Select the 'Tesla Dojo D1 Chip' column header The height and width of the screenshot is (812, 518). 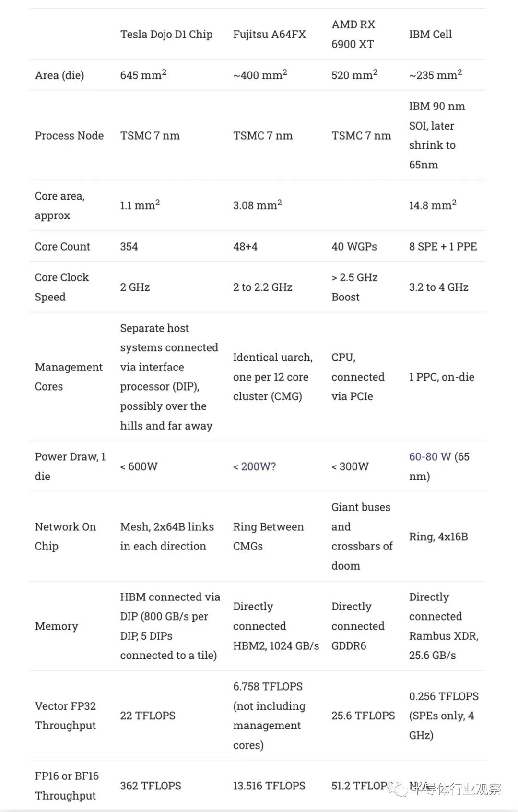(x=166, y=34)
